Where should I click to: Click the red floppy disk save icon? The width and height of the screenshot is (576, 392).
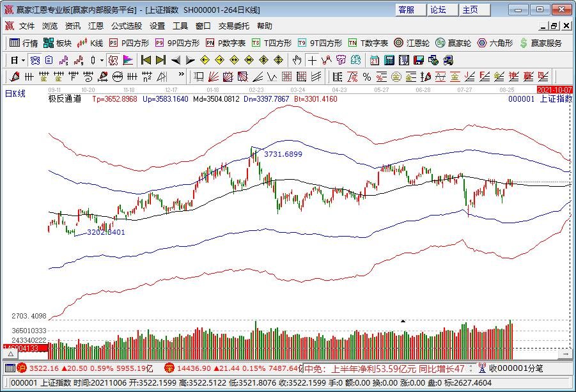coord(419,60)
